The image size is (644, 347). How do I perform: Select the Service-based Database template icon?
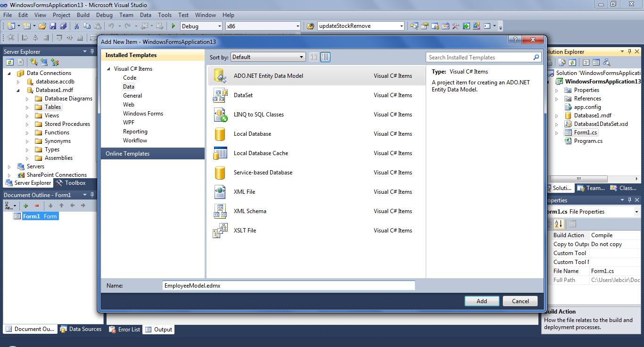(220, 172)
